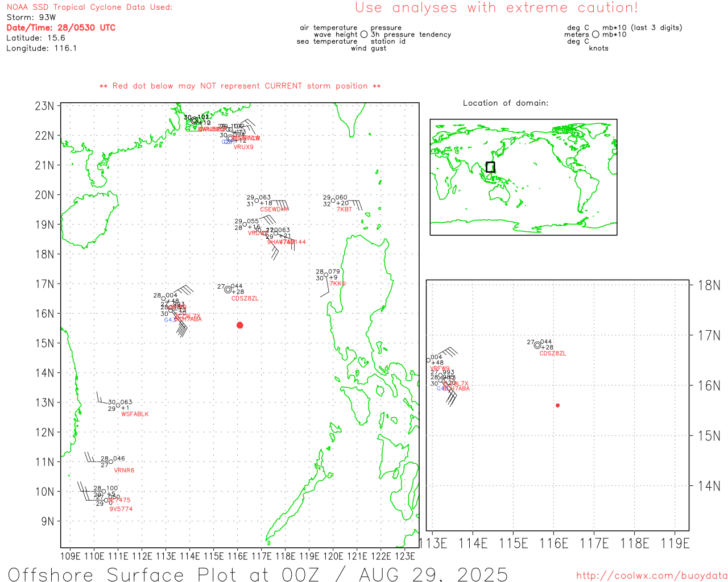Click the red 9V5774 station label
The image size is (728, 582).
coord(121,509)
